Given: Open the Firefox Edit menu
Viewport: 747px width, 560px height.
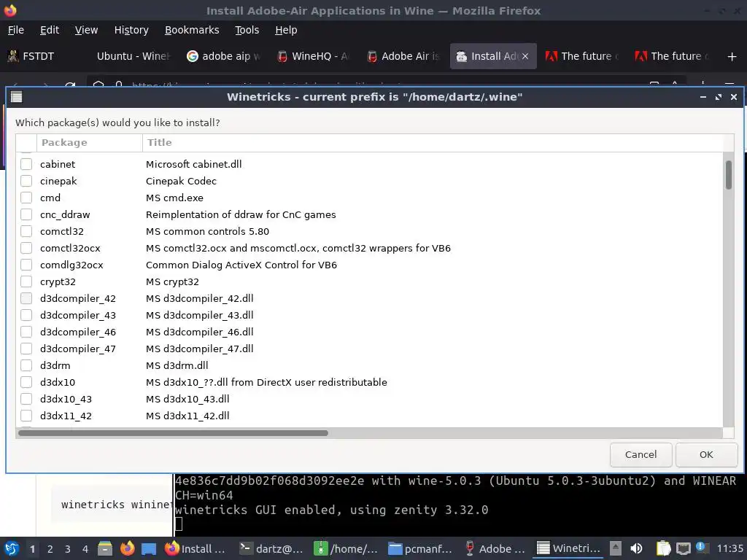Looking at the screenshot, I should pos(50,30).
